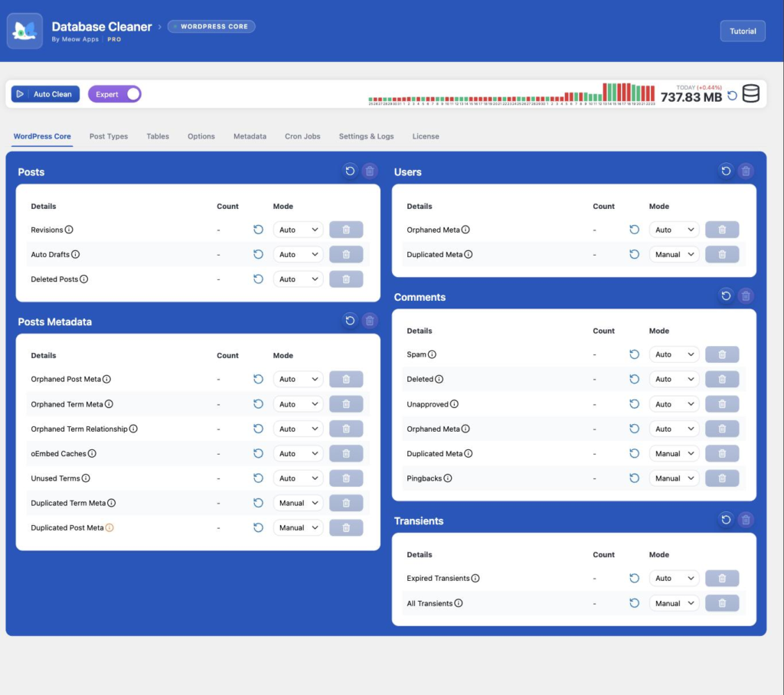Screen dimensions: 784x695
Task: Open Orphaned Term Relationship mode dropdown
Action: [298, 429]
